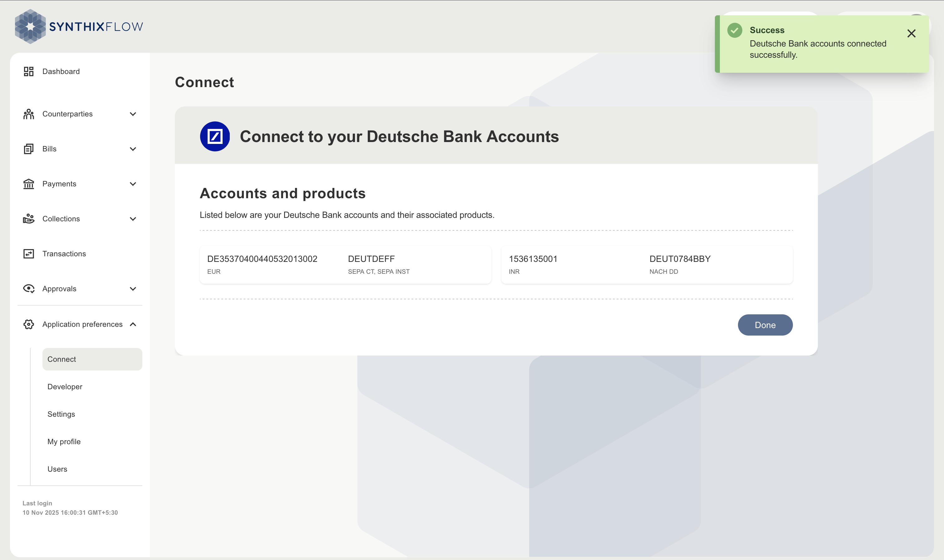Expand the Approvals menu chevron
Viewport: 944px width, 560px height.
point(133,289)
